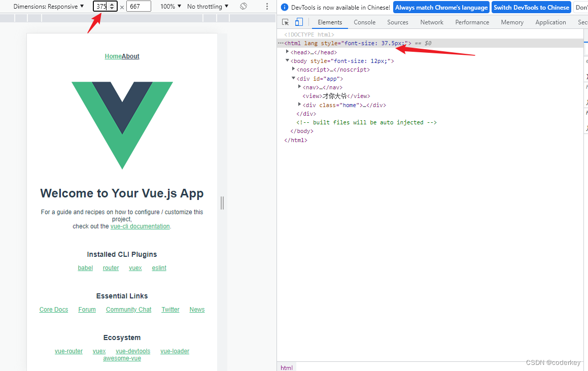Click the router plugin link

(111, 268)
